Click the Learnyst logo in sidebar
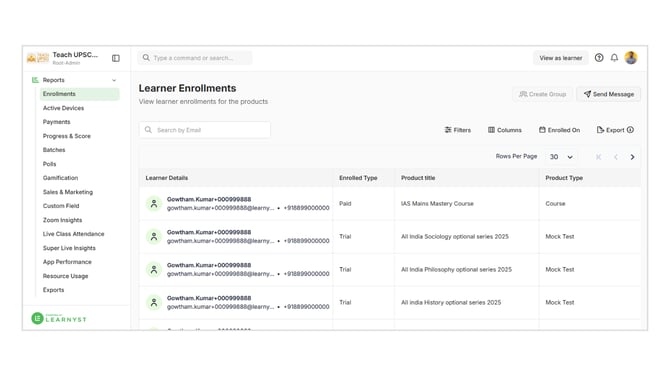Viewport: 670px width, 376px height. (59, 318)
